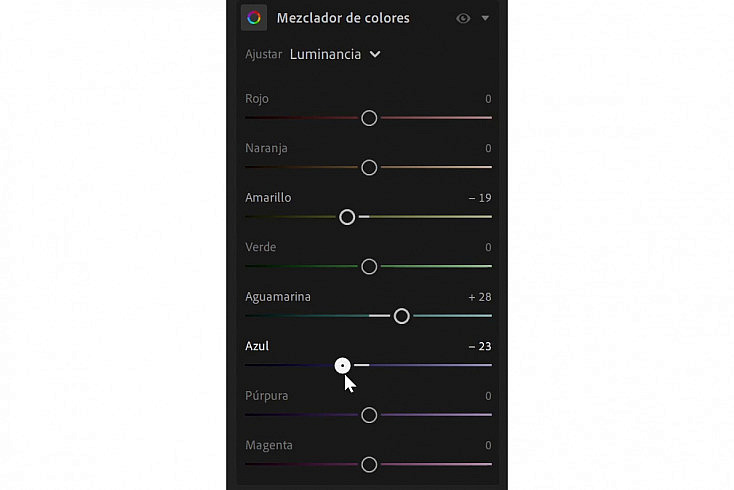Image resolution: width=734 pixels, height=490 pixels.
Task: Collapse the Mezclador de colores panel arrow
Action: 485,18
